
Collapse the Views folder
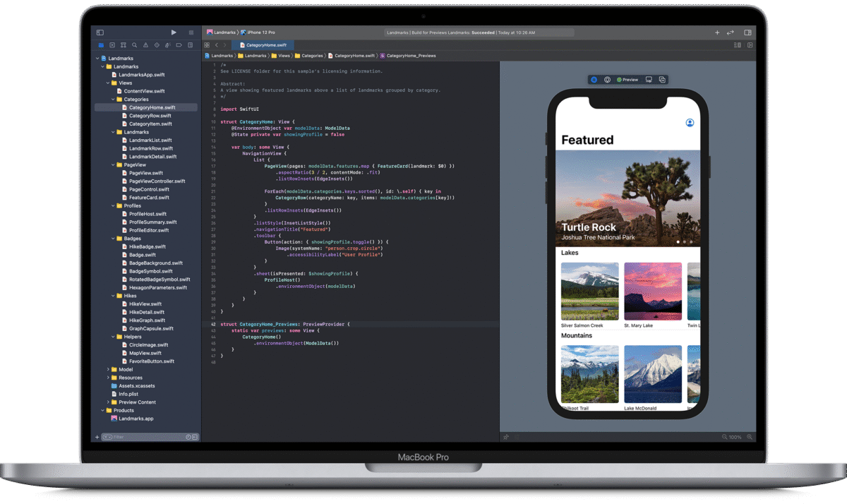108,83
